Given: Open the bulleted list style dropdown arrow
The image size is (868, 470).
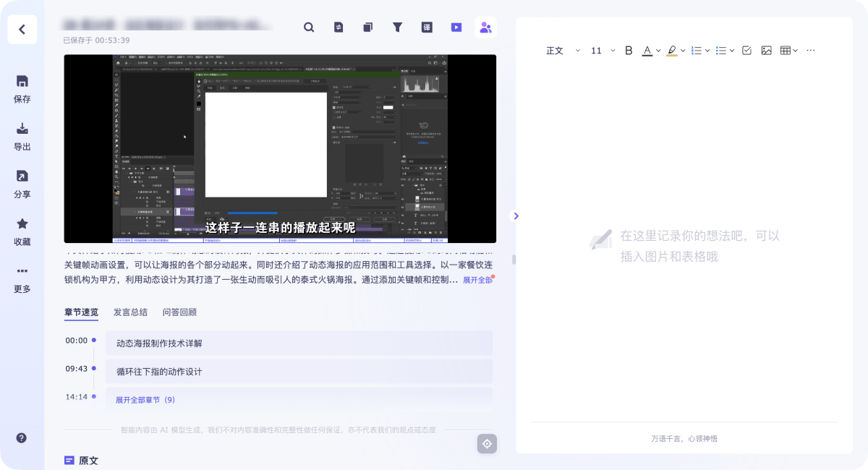Looking at the screenshot, I should [732, 51].
